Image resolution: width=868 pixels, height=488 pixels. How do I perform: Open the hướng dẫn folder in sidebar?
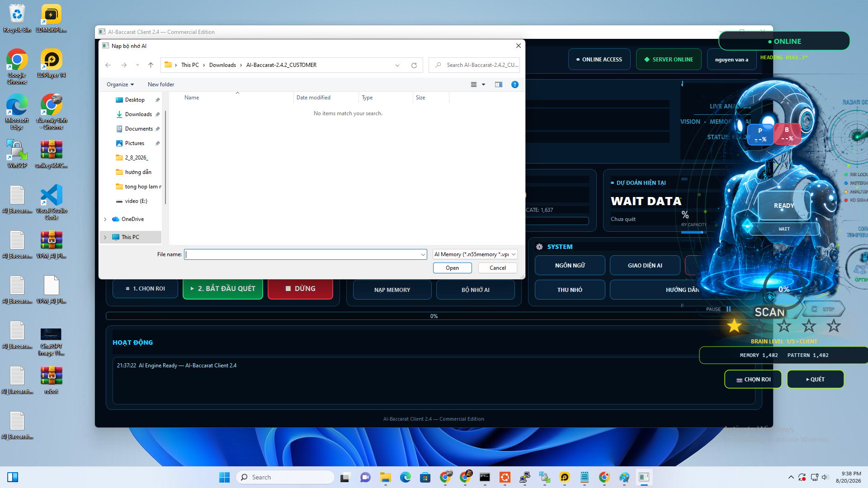tap(138, 172)
